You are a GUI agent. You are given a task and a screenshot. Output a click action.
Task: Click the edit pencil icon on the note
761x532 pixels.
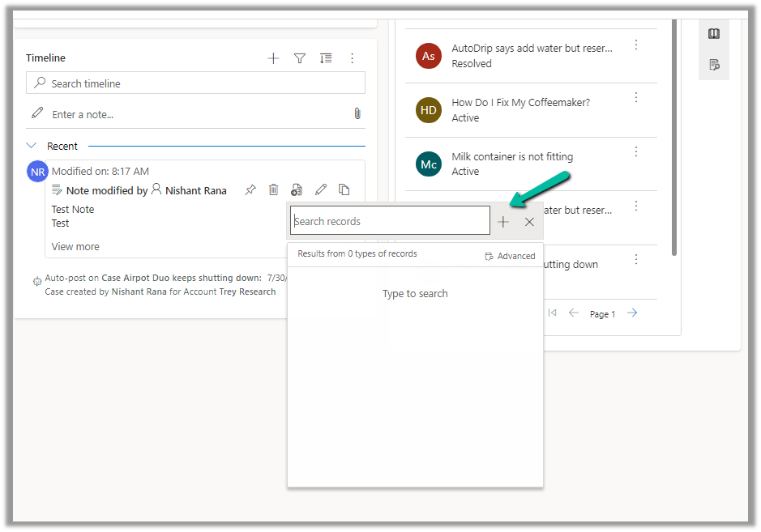tap(321, 190)
